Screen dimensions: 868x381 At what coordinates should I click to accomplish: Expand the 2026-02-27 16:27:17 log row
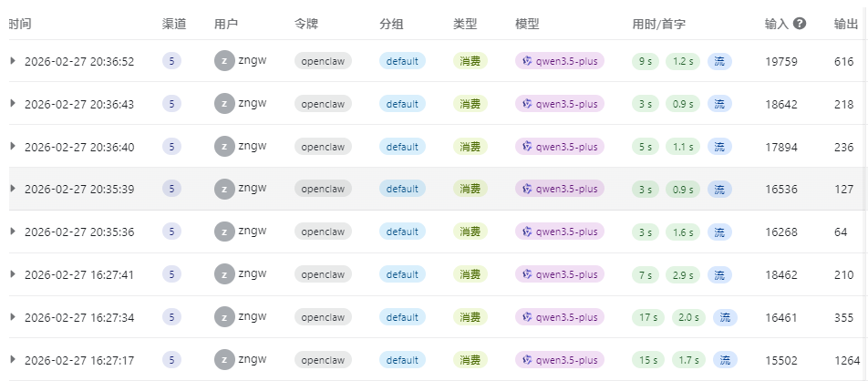(13, 360)
